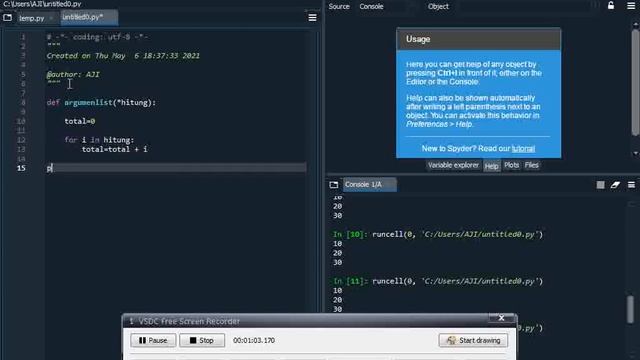
Task: Open the editor pane options hamburger menu
Action: (x=312, y=18)
